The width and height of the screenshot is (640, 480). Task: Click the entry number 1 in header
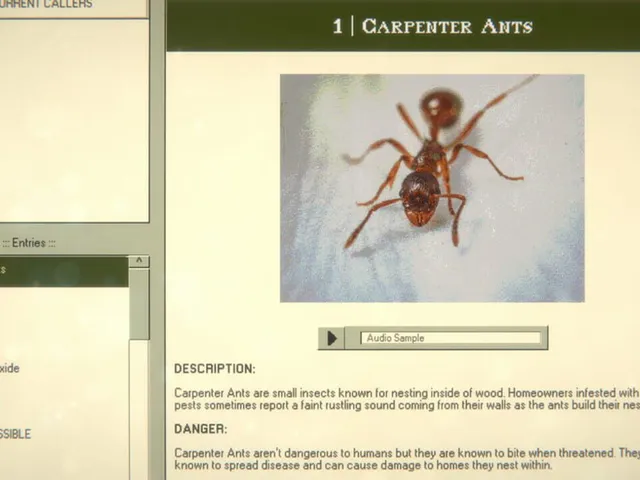tap(338, 27)
